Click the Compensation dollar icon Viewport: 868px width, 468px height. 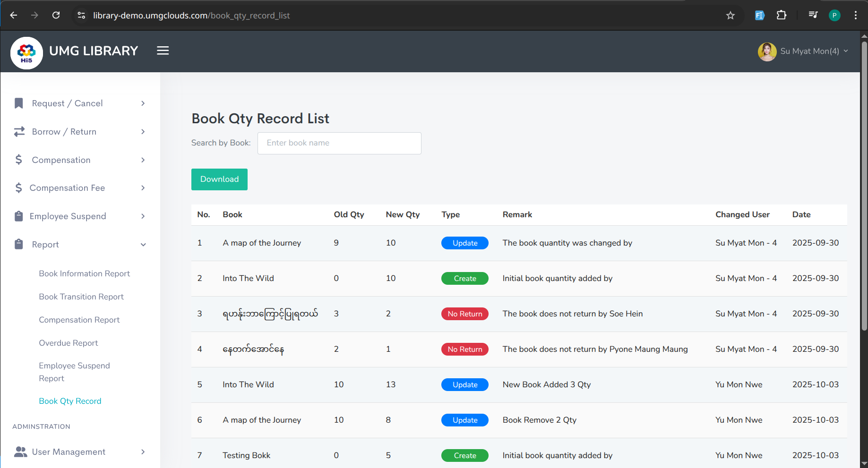click(19, 160)
